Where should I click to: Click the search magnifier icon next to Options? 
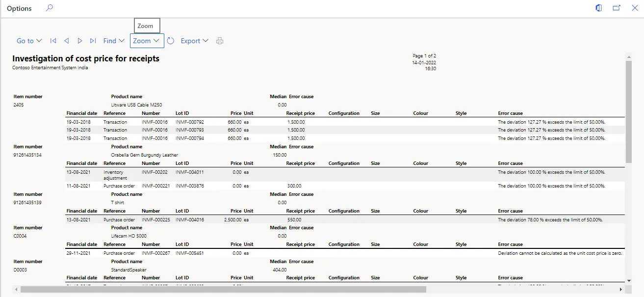(x=49, y=8)
